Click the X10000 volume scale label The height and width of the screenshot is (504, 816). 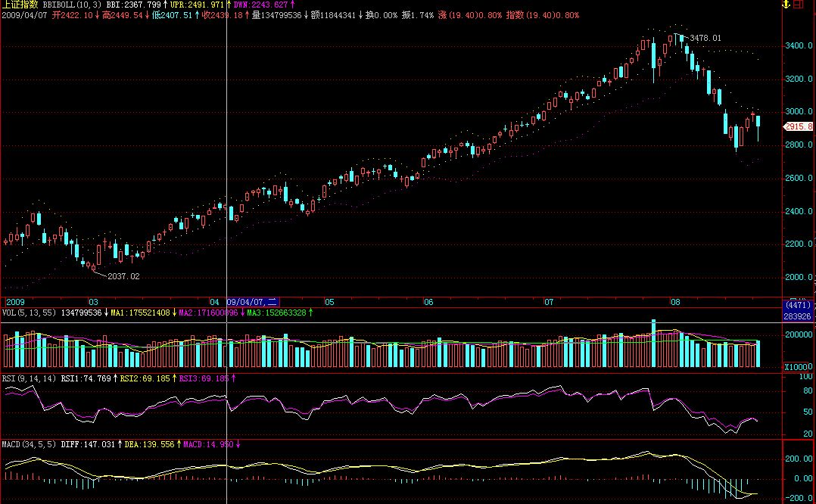click(799, 367)
